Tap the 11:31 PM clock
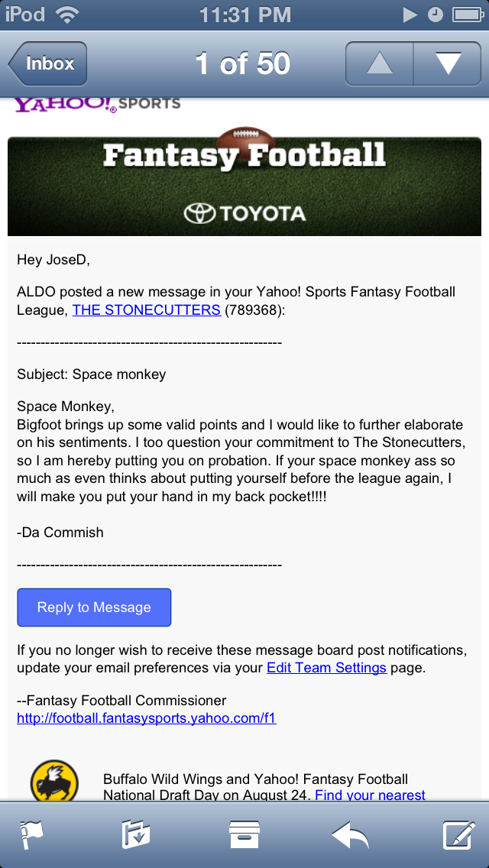 point(244,15)
